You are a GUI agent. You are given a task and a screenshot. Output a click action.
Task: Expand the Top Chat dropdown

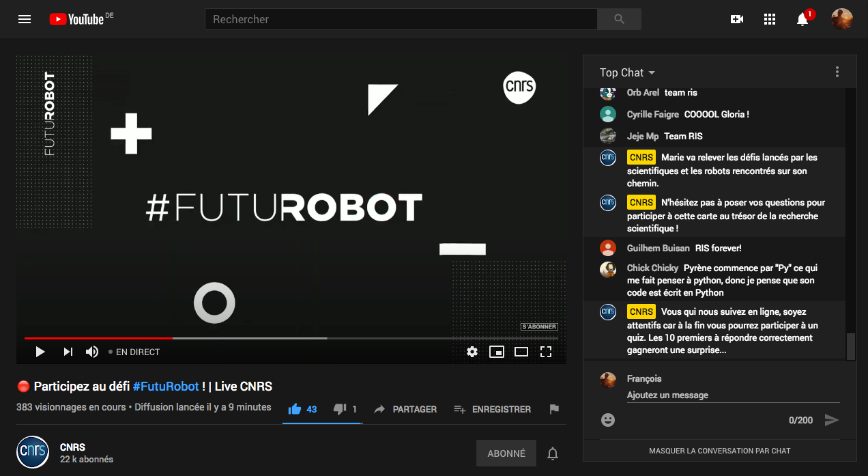(627, 72)
